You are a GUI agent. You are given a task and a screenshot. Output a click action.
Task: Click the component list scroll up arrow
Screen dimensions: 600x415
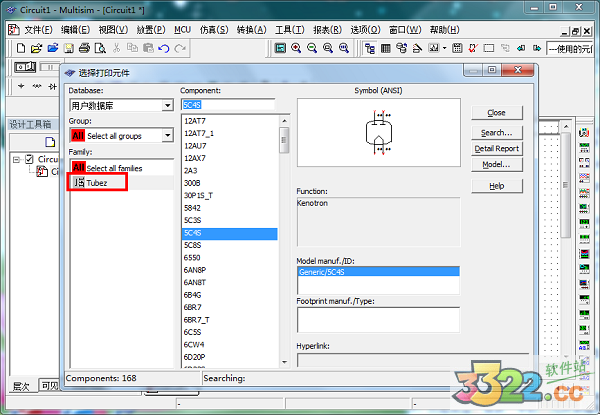tap(284, 121)
